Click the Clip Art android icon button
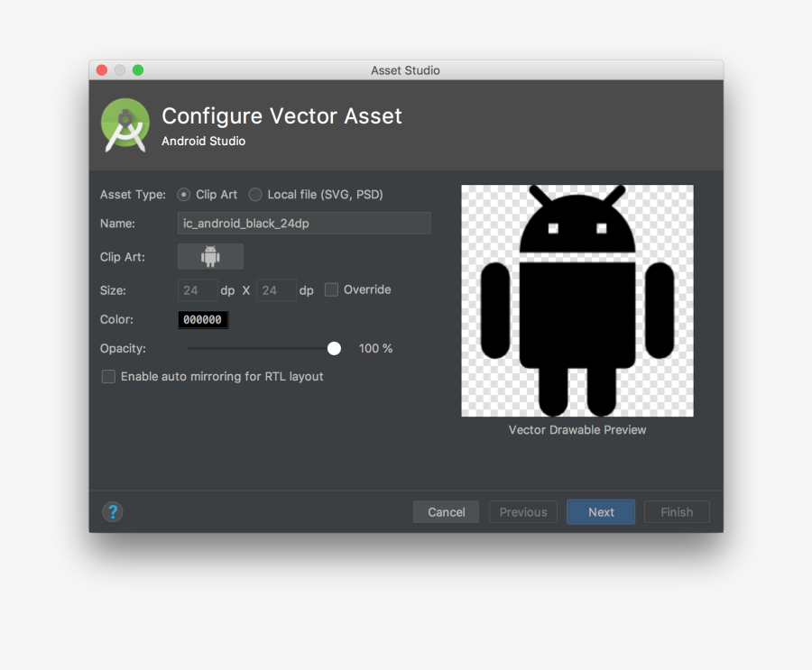 click(209, 256)
